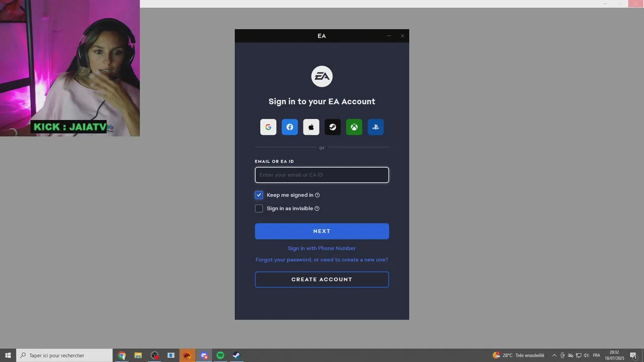Sign in with PlayStation icon

pos(375,127)
